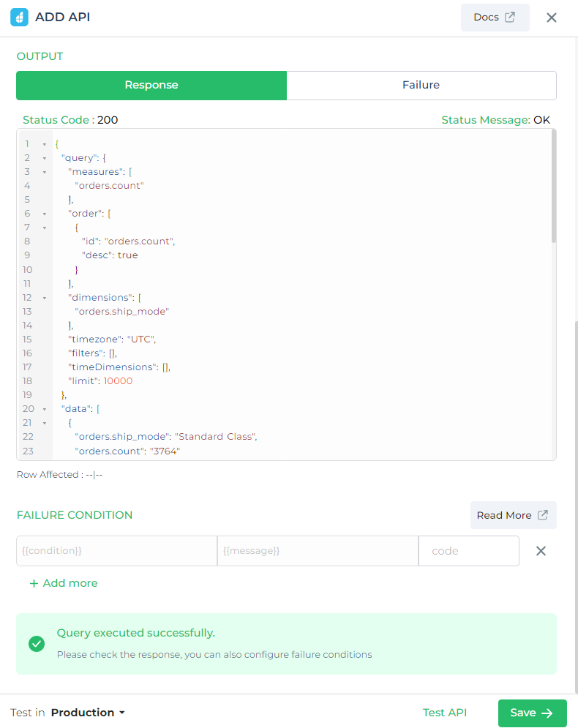This screenshot has height=728, width=578.
Task: Fold the "query" block at line 2
Action: point(44,158)
